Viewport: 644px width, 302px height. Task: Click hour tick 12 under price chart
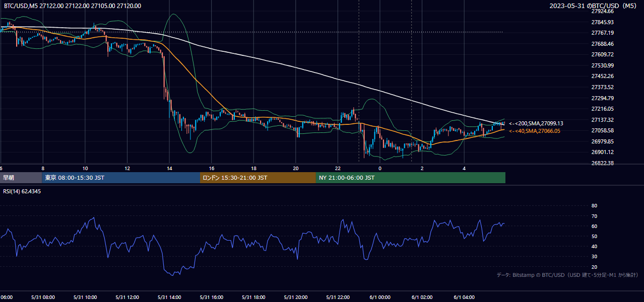click(x=127, y=168)
